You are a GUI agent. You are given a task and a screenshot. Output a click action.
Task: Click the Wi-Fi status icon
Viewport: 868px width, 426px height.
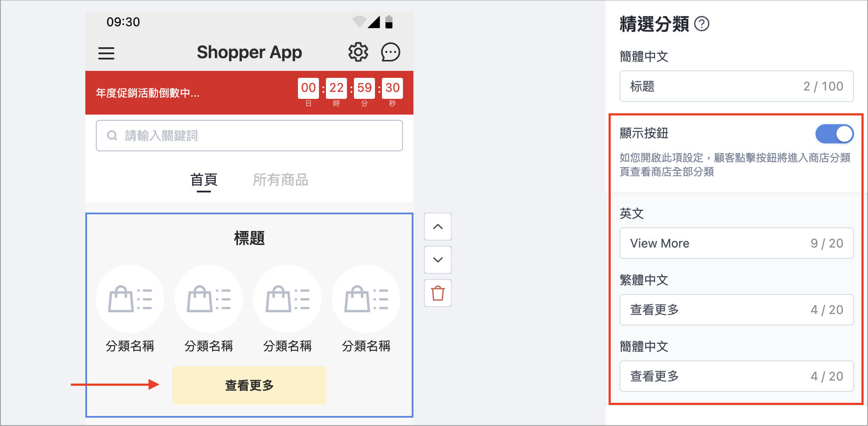(359, 21)
